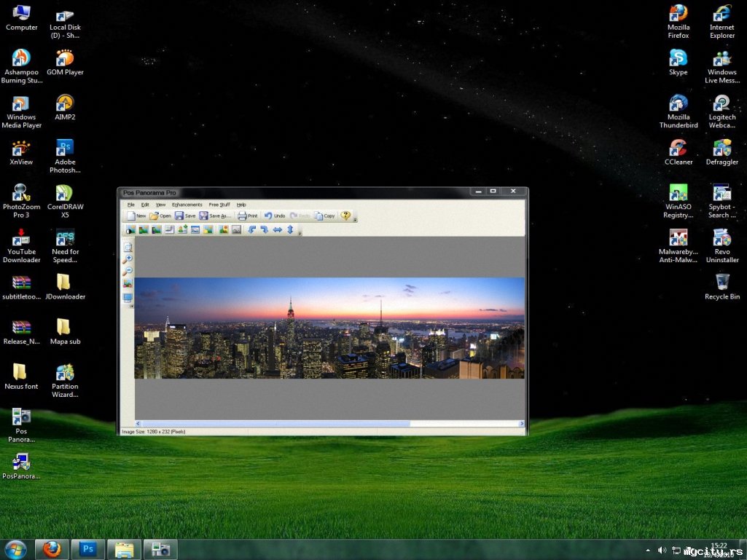Select the GOM Player desktop icon
This screenshot has height=560, width=747.
pyautogui.click(x=65, y=63)
